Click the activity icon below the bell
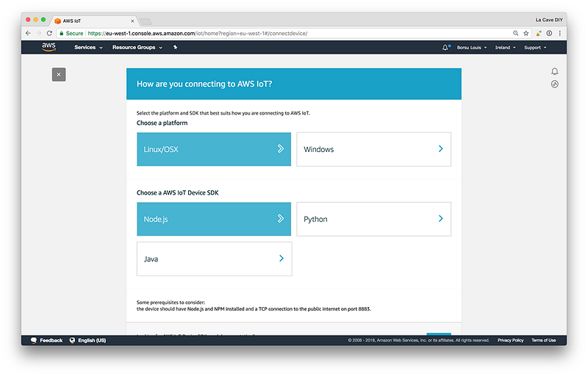 555,84
